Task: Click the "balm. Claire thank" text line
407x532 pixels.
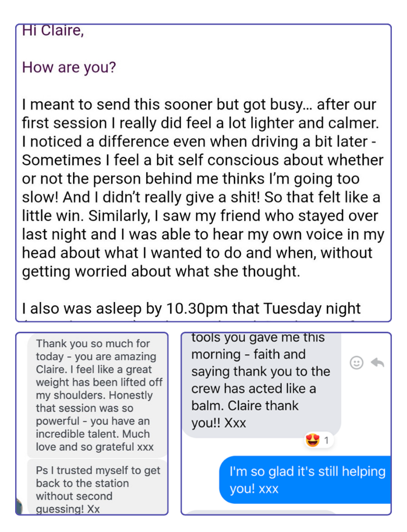Action: pos(245,406)
